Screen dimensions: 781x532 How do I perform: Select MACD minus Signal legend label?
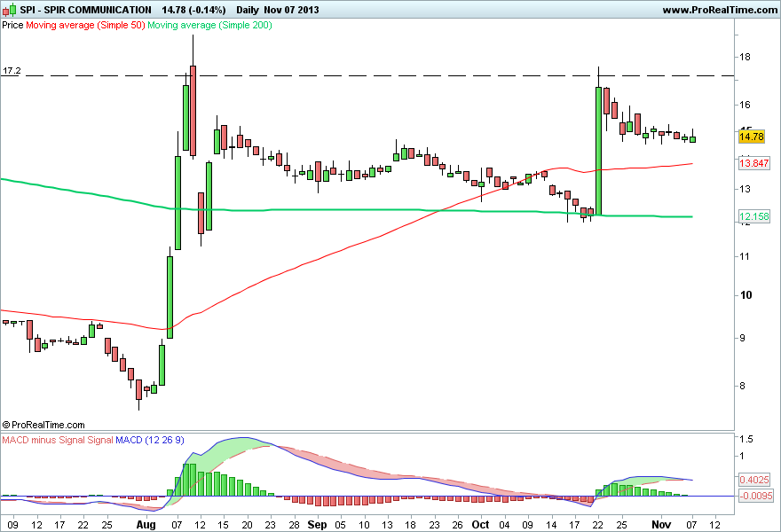click(x=43, y=440)
